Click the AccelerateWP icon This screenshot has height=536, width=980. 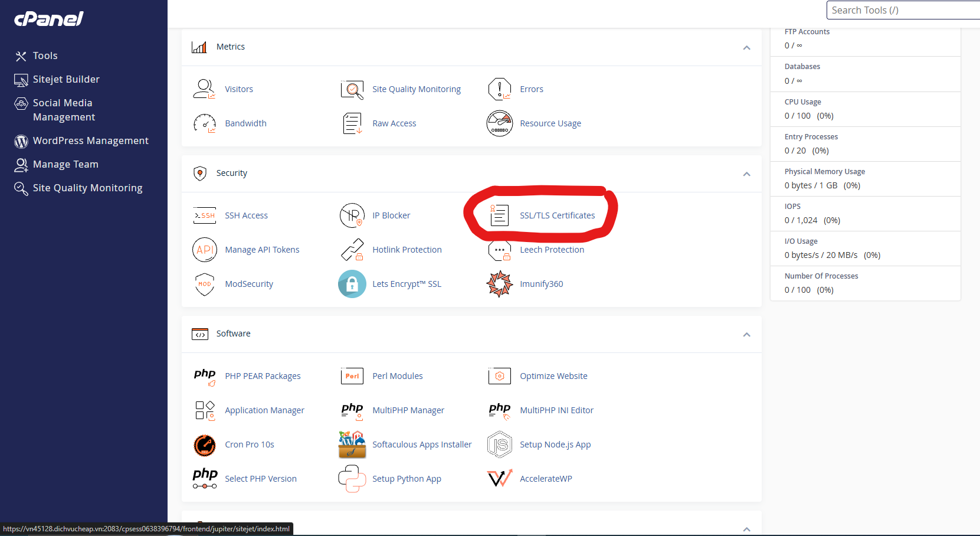[x=500, y=479]
